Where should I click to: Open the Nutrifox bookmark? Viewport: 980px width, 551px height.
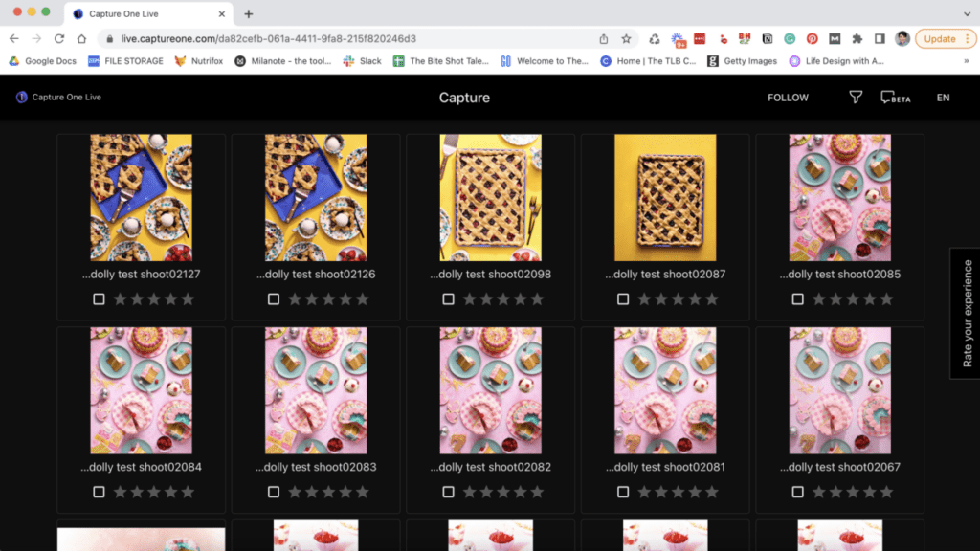199,61
